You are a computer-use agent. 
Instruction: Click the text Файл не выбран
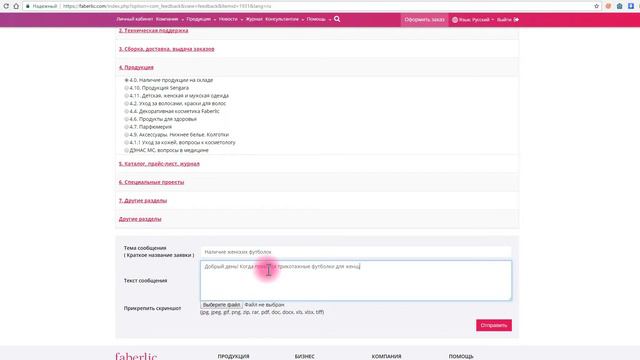coord(264,305)
